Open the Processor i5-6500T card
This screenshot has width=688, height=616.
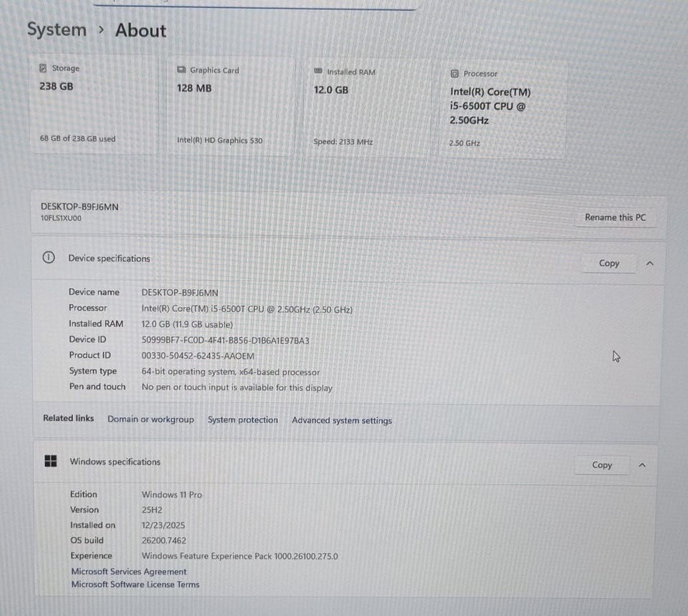pyautogui.click(x=503, y=109)
